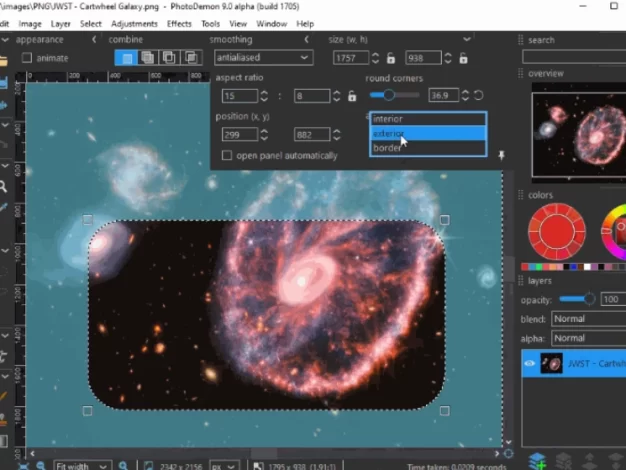Image resolution: width=626 pixels, height=470 pixels.
Task: Open the Tools menu
Action: tap(210, 24)
